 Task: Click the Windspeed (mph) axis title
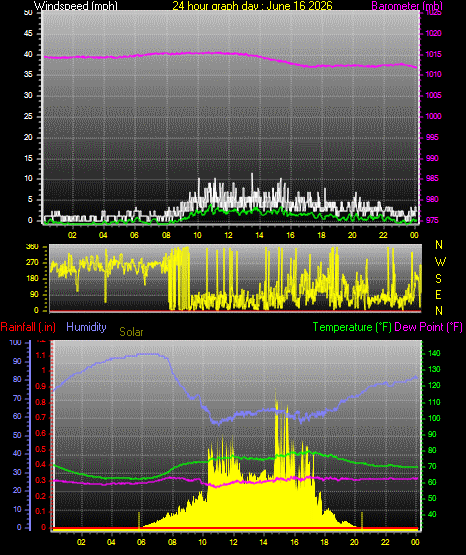(x=75, y=6)
